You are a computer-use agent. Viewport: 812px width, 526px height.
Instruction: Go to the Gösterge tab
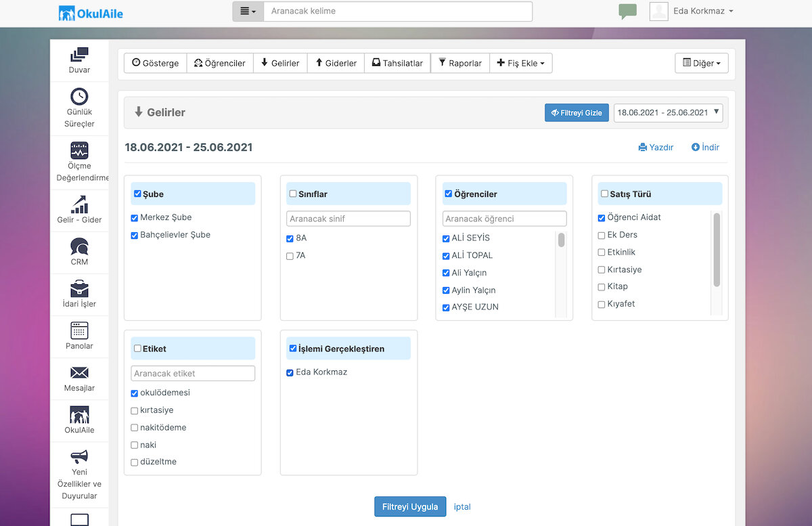coord(156,63)
